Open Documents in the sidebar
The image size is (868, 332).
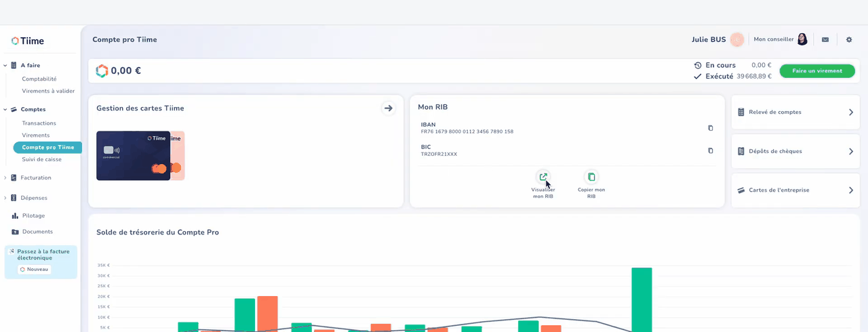pyautogui.click(x=37, y=232)
